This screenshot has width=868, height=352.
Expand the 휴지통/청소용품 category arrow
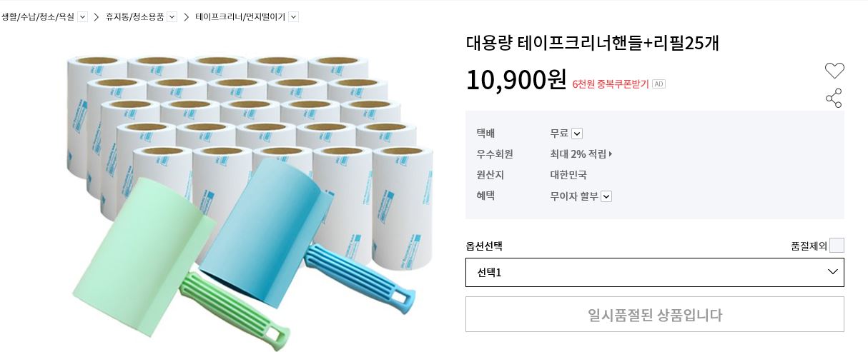(x=172, y=16)
